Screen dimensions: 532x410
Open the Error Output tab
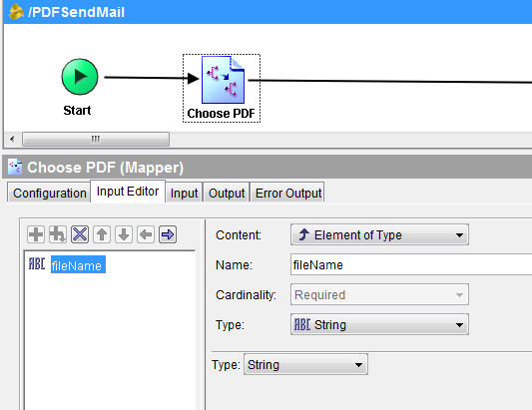pos(288,193)
